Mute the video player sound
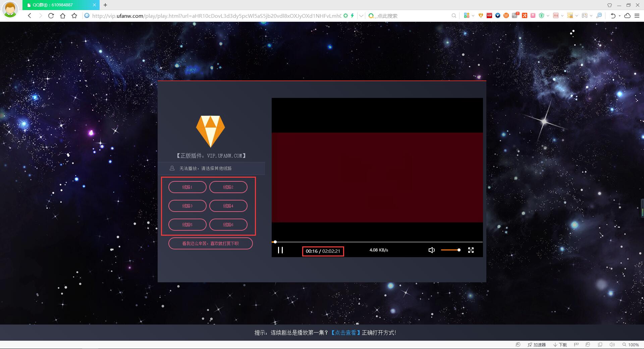This screenshot has height=349, width=644. point(431,250)
